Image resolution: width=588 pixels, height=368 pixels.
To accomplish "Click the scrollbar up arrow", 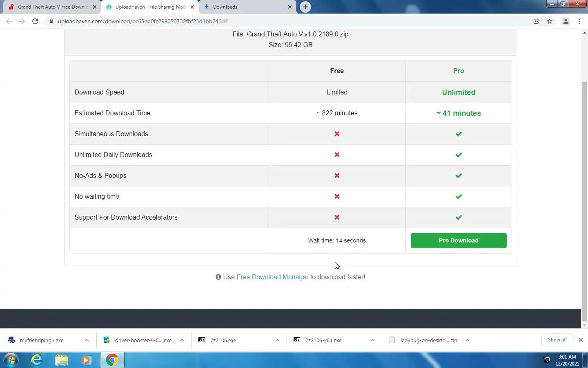I will [584, 33].
